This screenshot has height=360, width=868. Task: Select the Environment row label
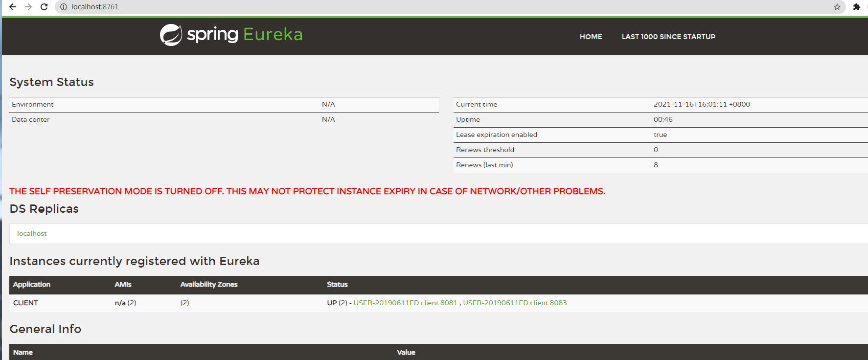[33, 104]
